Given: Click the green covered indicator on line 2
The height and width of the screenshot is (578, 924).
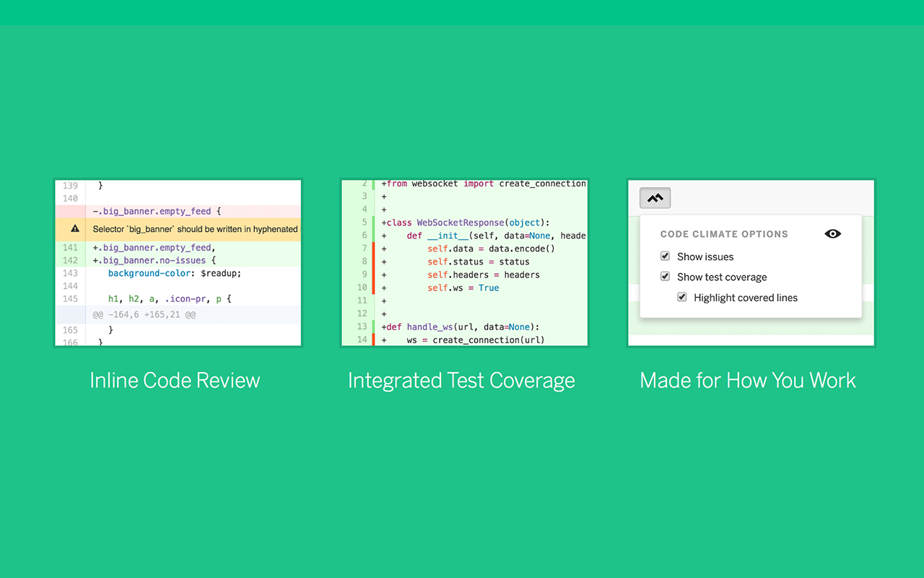Looking at the screenshot, I should 373,183.
